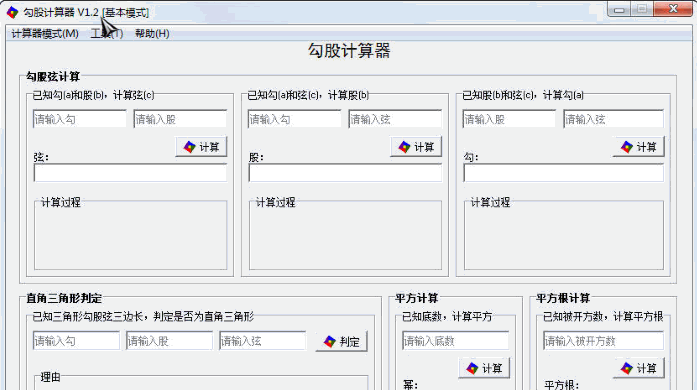Focus 请输入股 field in 计算勾(a) group
Image resolution: width=697 pixels, height=390 pixels.
509,119
